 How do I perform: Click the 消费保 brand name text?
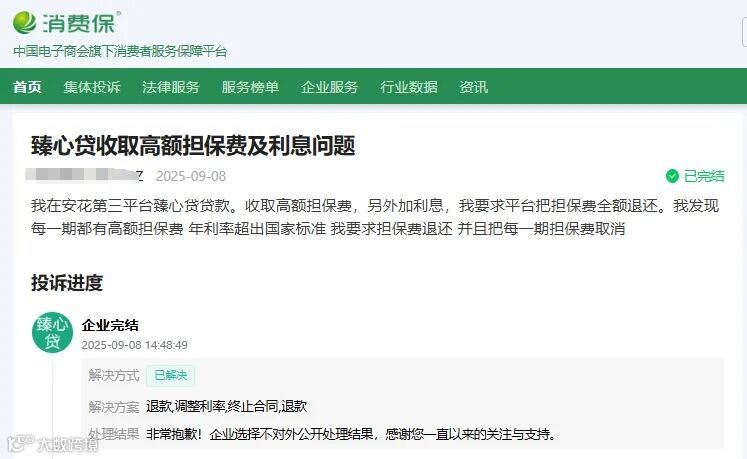point(79,23)
